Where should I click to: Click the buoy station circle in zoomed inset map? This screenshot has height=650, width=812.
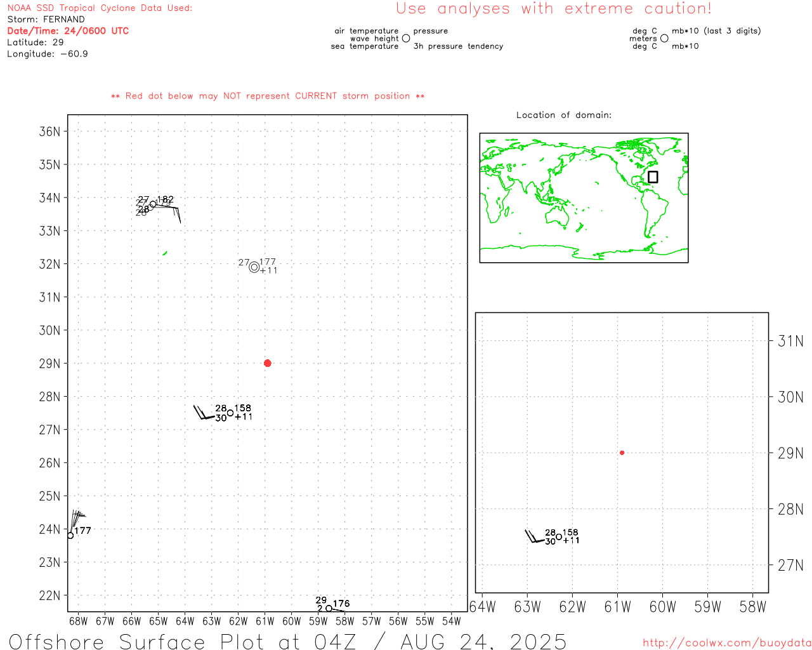click(x=559, y=537)
